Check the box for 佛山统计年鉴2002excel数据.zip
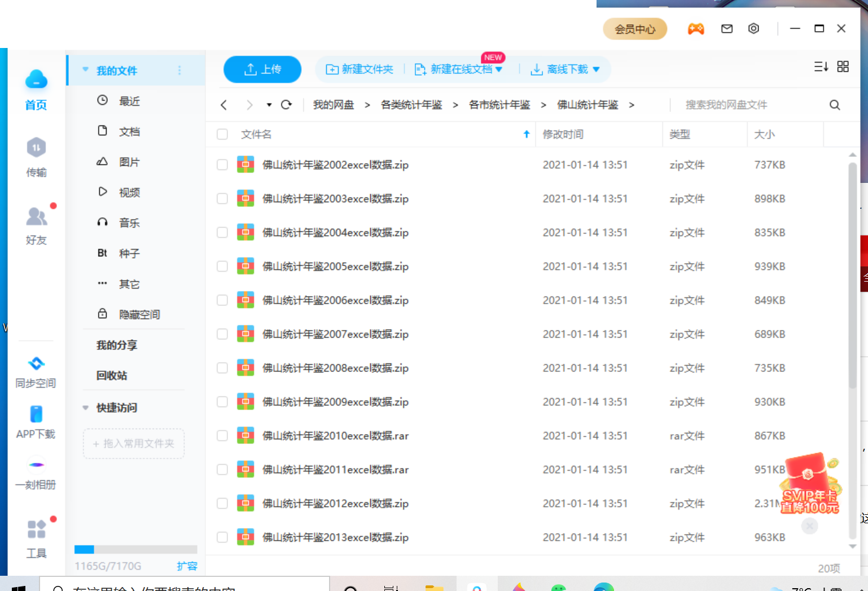 [222, 165]
